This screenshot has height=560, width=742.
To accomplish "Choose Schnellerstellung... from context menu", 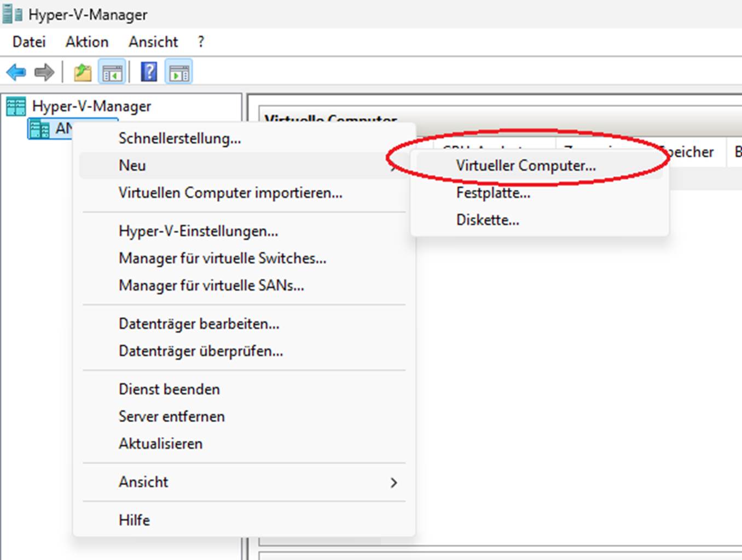I will [245, 138].
